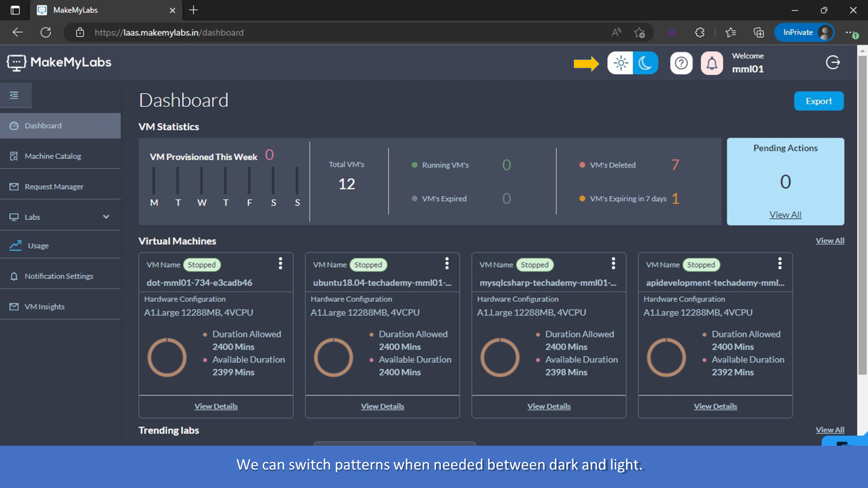This screenshot has width=868, height=488.
Task: Open notifications bell icon
Action: tap(712, 63)
